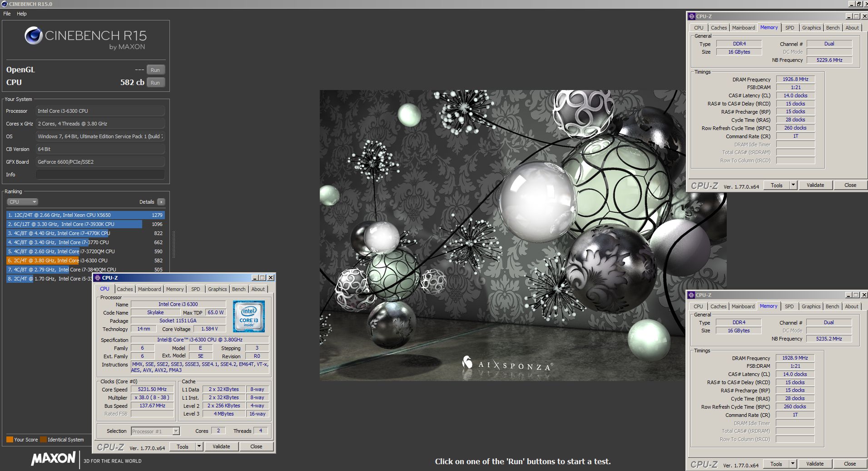
Task: Click the Details arrow icon in Ranking
Action: 161,202
